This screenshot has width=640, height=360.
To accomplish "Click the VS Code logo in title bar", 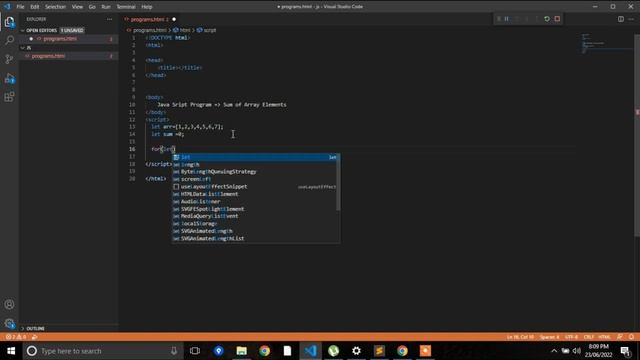I will [7, 7].
